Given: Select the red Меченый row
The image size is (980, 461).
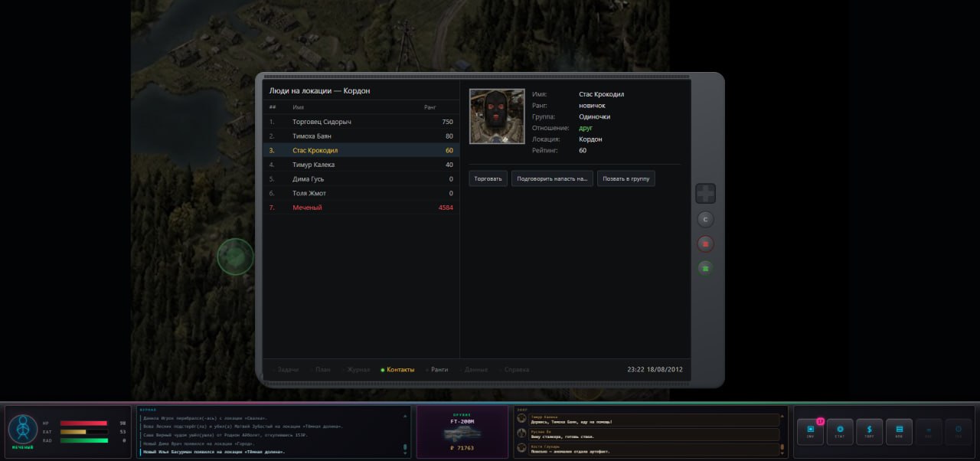Looking at the screenshot, I should click(x=361, y=208).
